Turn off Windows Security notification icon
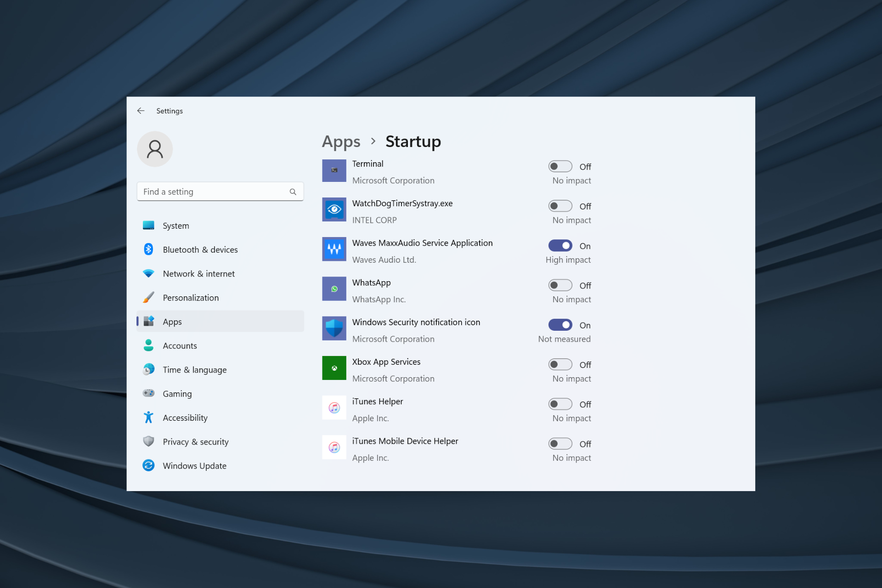The height and width of the screenshot is (588, 882). point(560,325)
